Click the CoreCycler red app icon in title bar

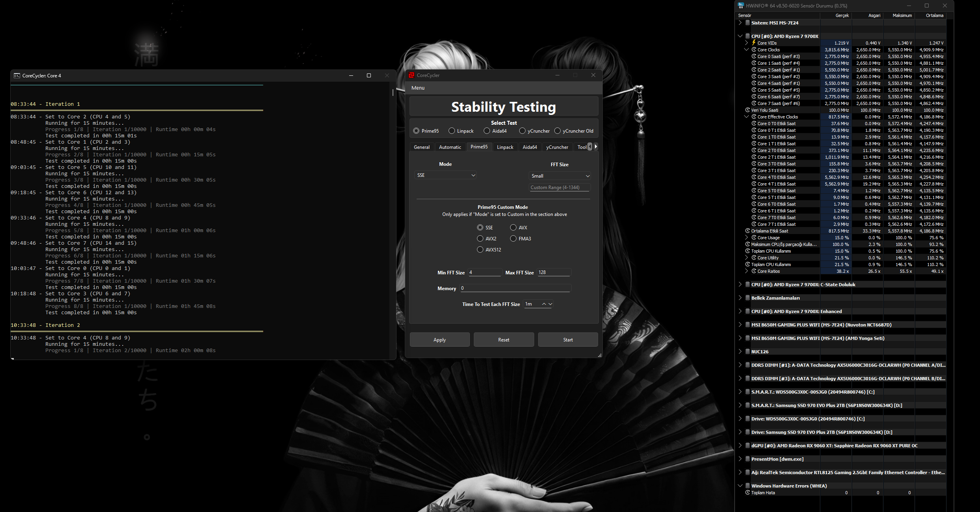(x=411, y=75)
